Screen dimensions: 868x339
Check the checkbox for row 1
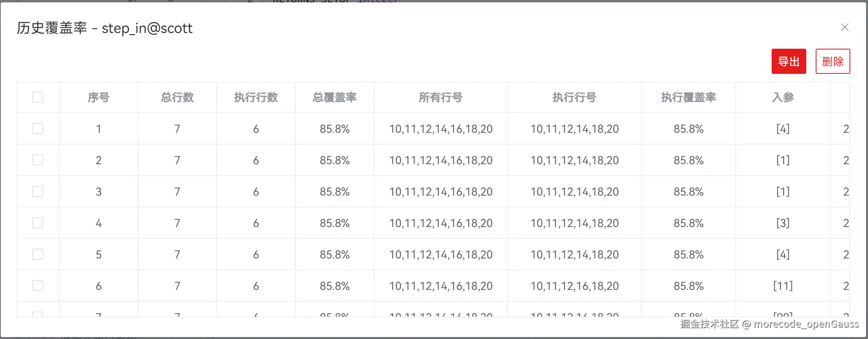tap(38, 128)
